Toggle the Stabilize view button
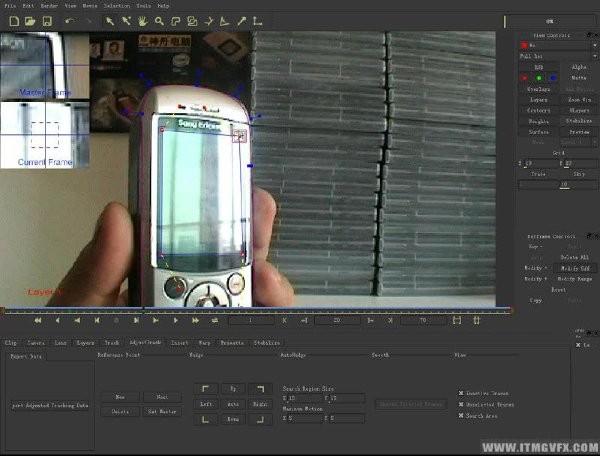Viewport: 600px width, 456px height. 579,121
